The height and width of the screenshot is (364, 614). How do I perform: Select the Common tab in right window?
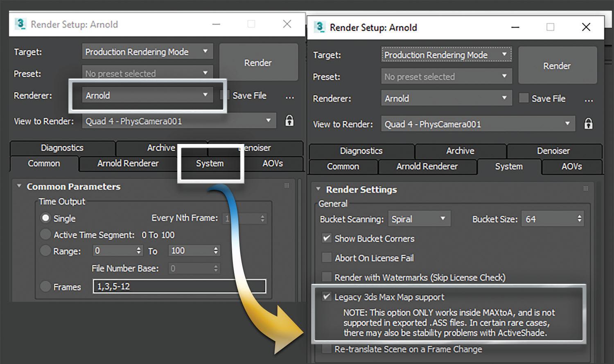(x=343, y=166)
